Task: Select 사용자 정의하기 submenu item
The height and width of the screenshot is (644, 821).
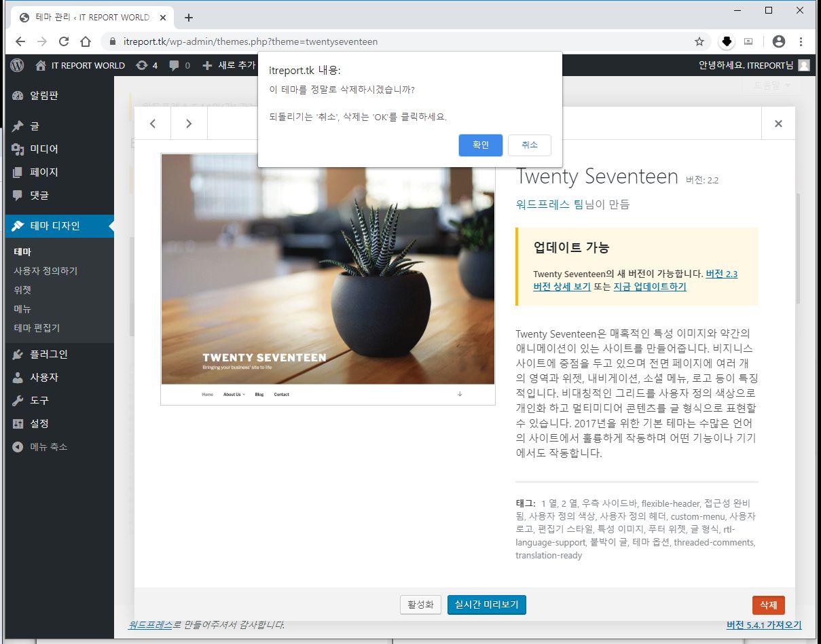Action: 45,271
